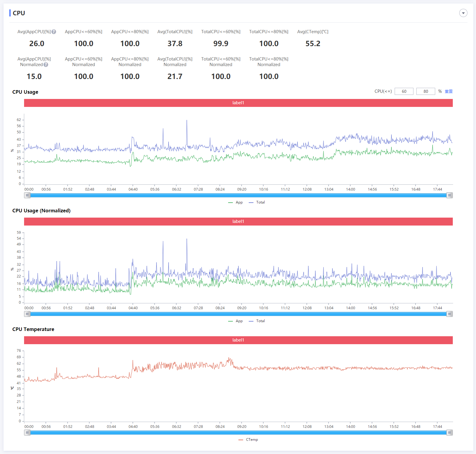Click left zoom handle under CPU Temperature chart

pos(27,433)
